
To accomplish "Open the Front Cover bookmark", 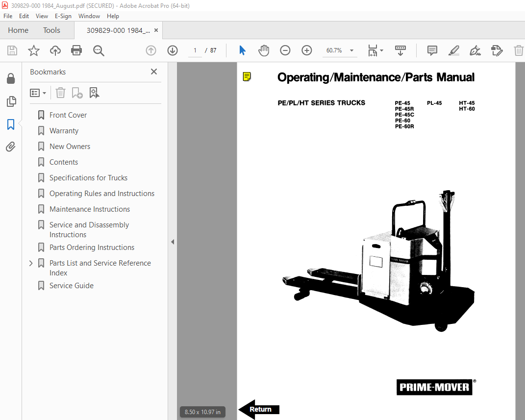I will click(68, 115).
